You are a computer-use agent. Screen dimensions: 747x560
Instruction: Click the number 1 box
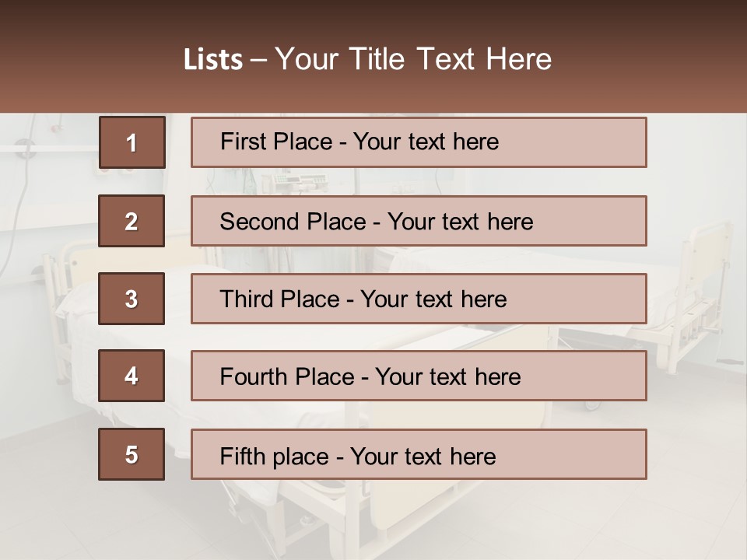(132, 142)
